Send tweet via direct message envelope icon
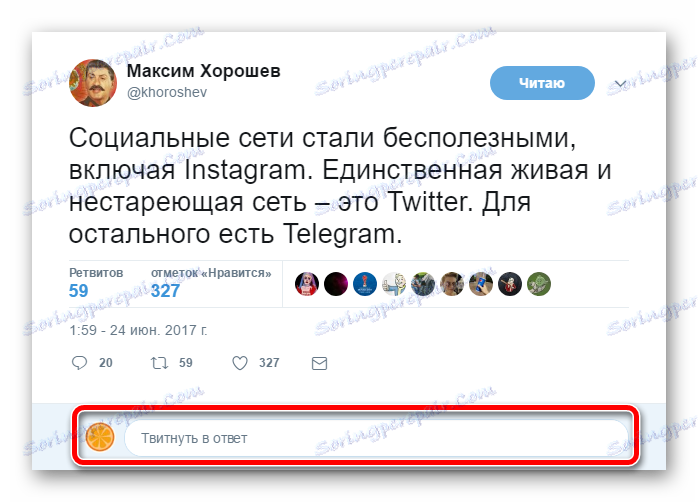698x502 pixels. pyautogui.click(x=319, y=363)
